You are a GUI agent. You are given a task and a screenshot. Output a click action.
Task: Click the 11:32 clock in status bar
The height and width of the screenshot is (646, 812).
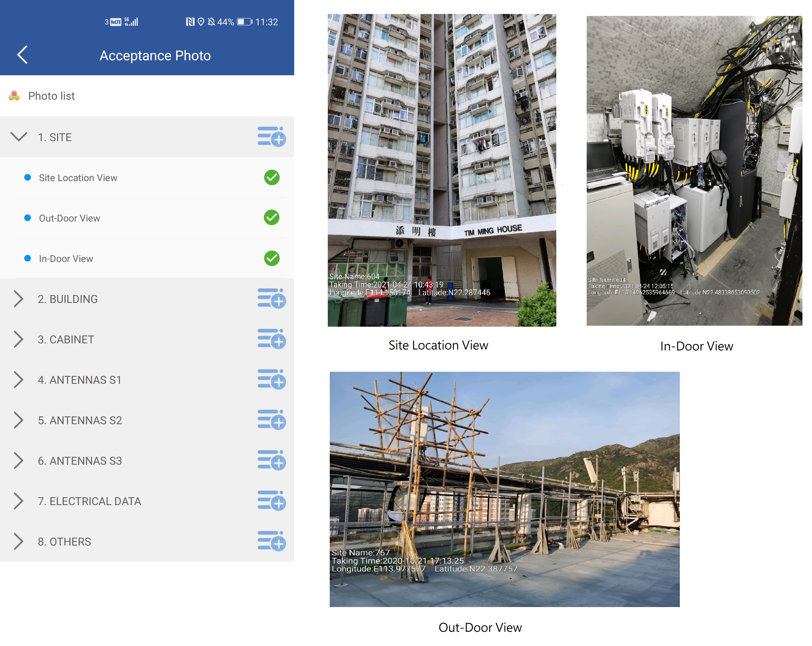coord(266,22)
